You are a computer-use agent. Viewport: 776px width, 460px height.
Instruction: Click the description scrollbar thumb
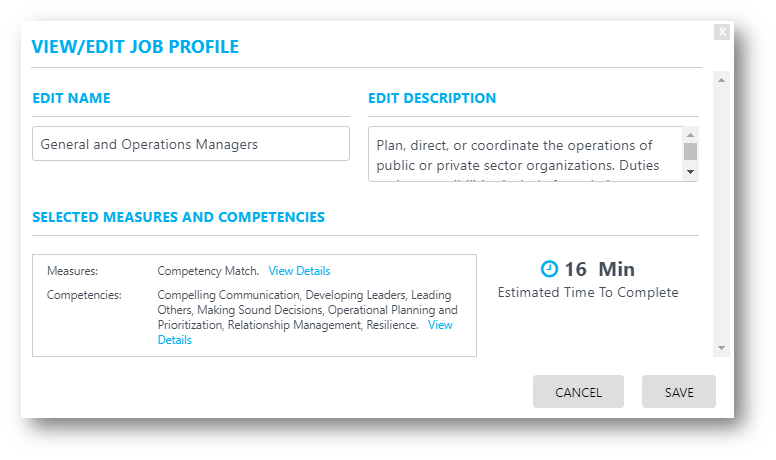(x=690, y=152)
